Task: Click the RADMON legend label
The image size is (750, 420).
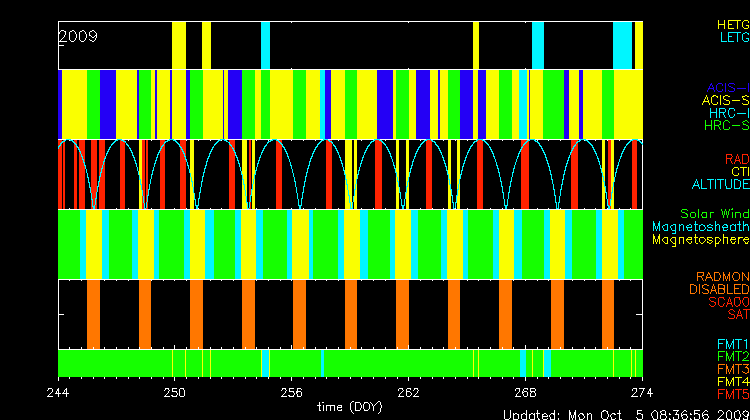Action: (x=723, y=276)
